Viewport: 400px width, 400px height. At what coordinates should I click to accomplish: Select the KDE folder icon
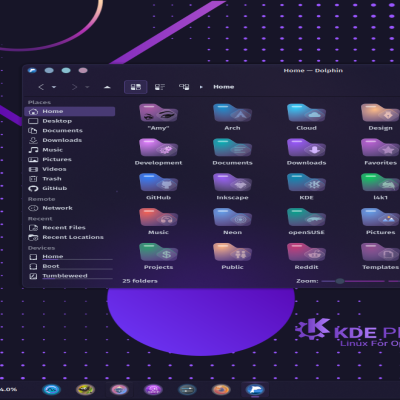306,183
